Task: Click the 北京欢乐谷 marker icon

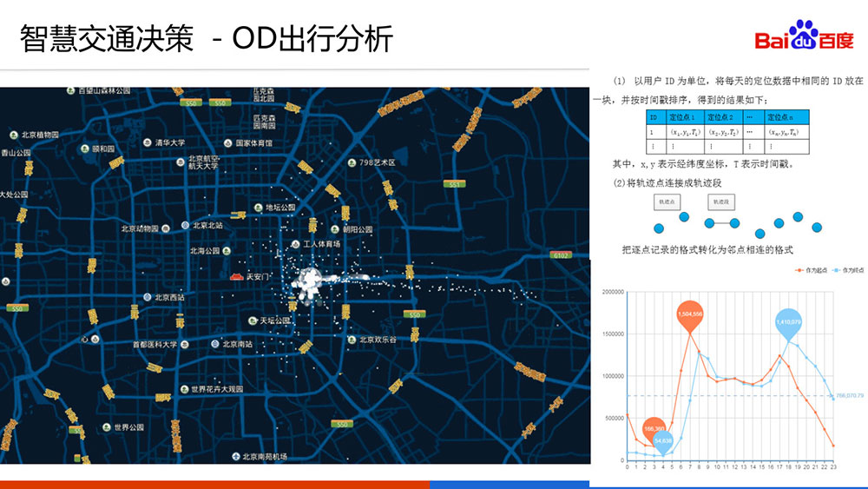Action: (352, 340)
